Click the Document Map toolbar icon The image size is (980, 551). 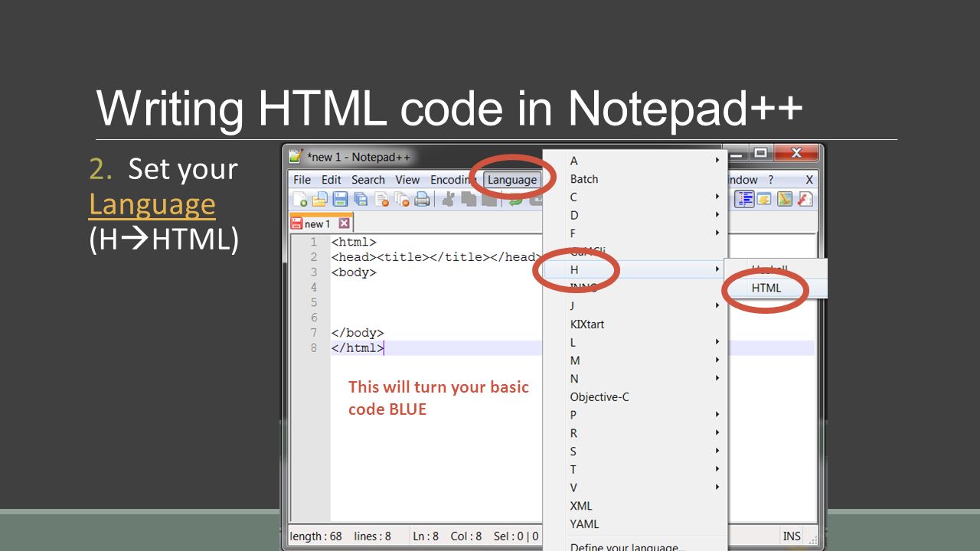[785, 199]
